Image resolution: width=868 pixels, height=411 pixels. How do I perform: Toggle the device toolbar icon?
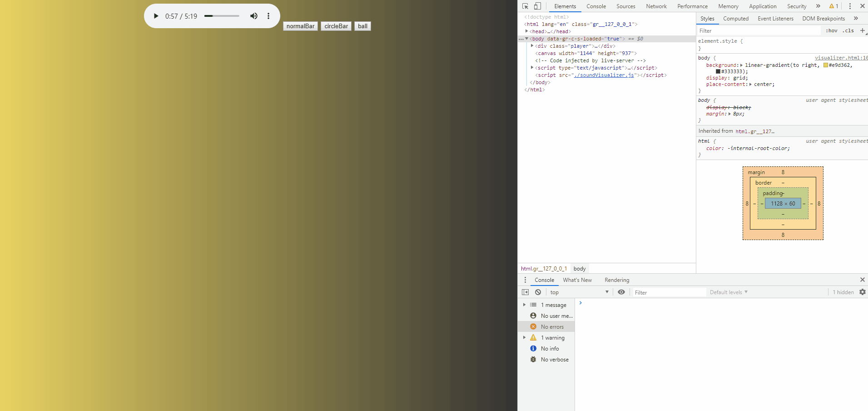(537, 6)
